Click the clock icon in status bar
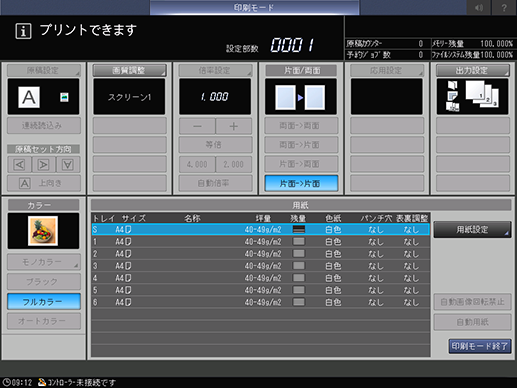 (6, 382)
